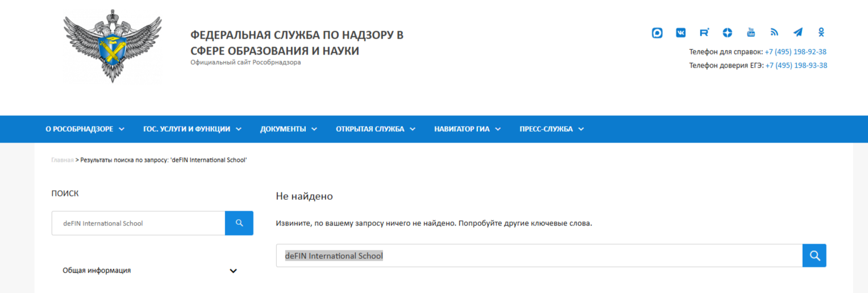
Task: Click phone number +7 (495) 198-92-38
Action: (795, 52)
